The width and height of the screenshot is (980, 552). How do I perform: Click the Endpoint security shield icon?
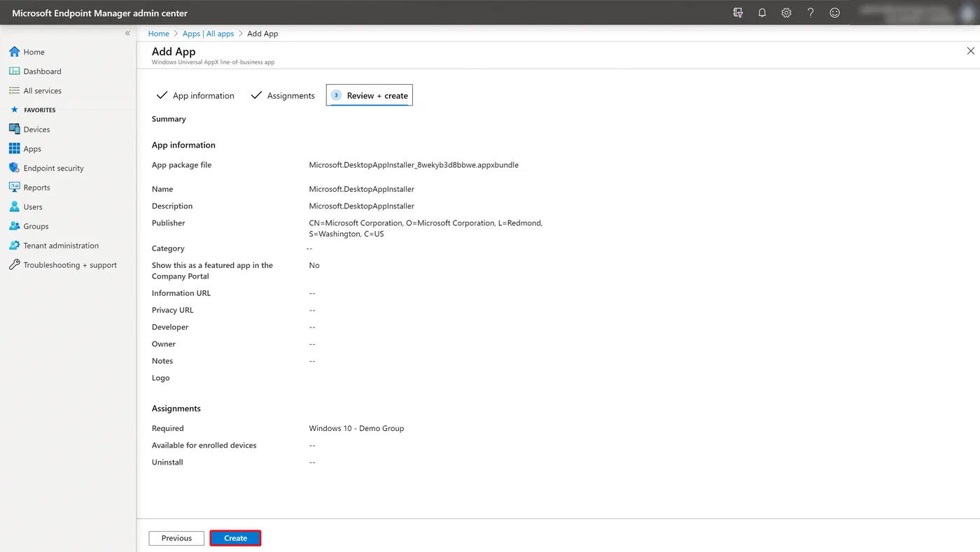[x=14, y=169]
